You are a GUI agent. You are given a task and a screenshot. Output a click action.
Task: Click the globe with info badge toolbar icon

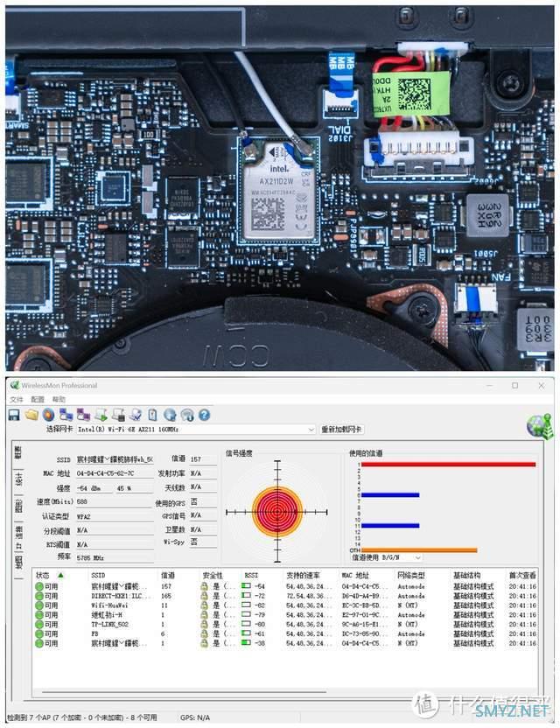coord(187,415)
